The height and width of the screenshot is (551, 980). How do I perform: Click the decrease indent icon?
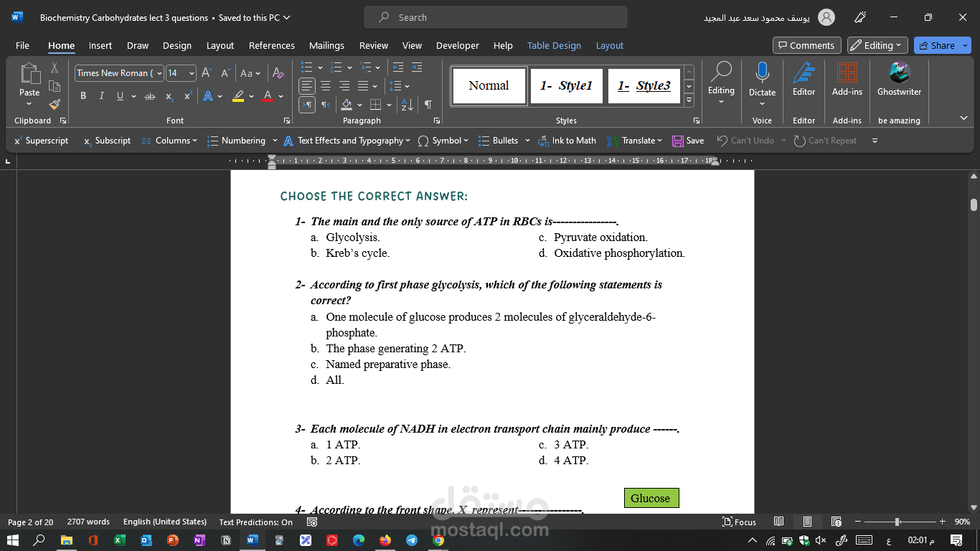coord(398,67)
